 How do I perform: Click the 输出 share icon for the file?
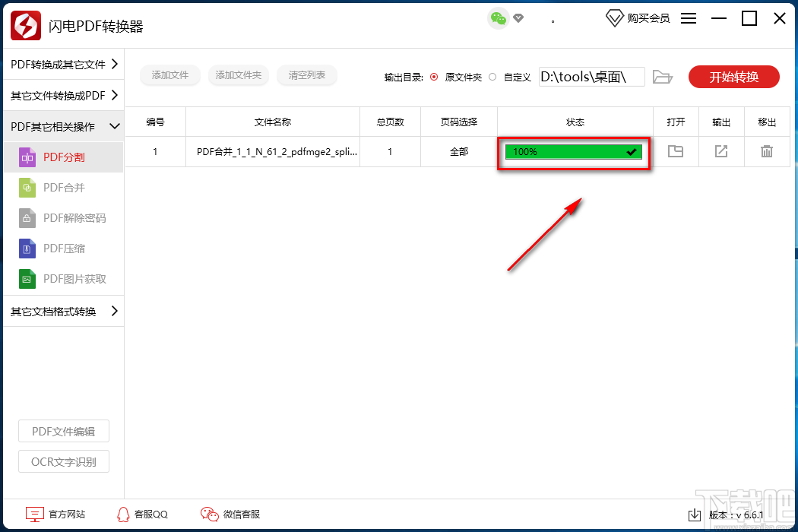pyautogui.click(x=720, y=151)
